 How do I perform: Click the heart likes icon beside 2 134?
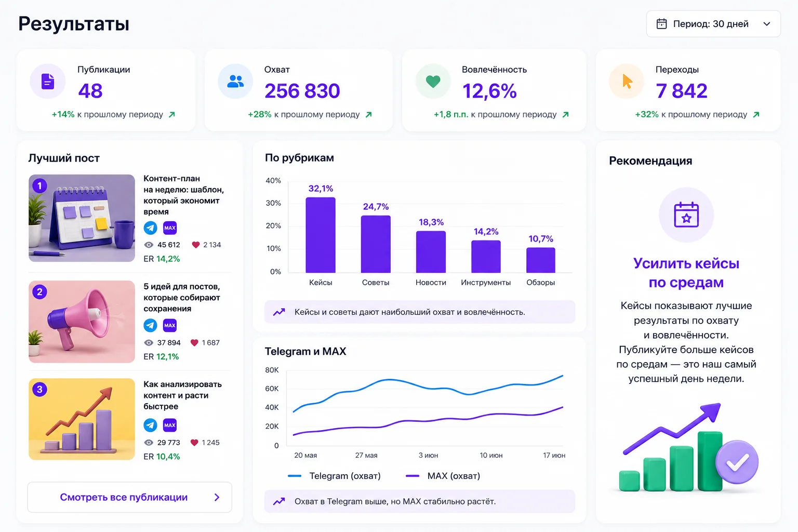(196, 245)
